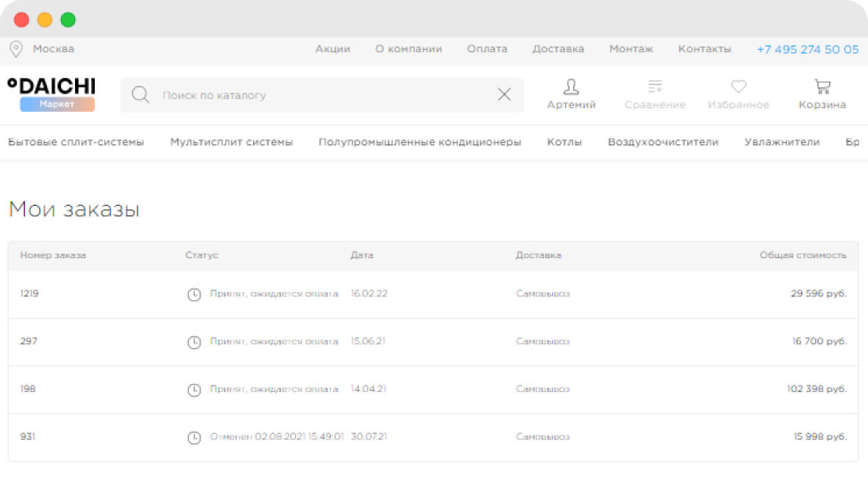Clear the search field with X icon

[x=504, y=95]
